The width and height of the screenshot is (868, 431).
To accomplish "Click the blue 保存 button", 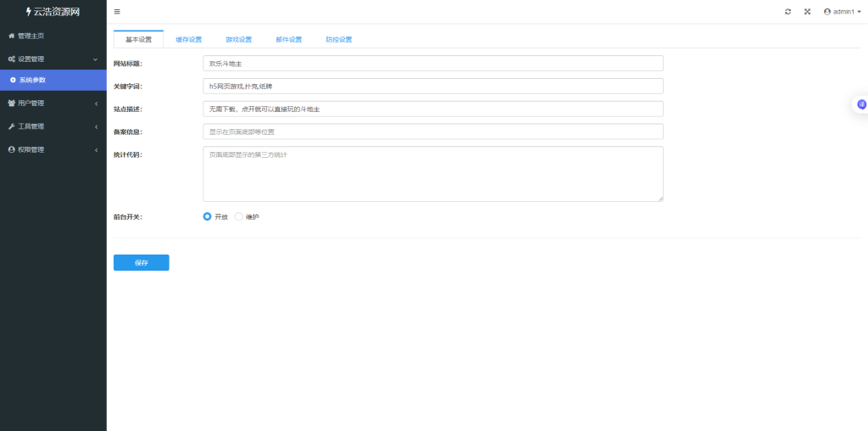I will (141, 263).
